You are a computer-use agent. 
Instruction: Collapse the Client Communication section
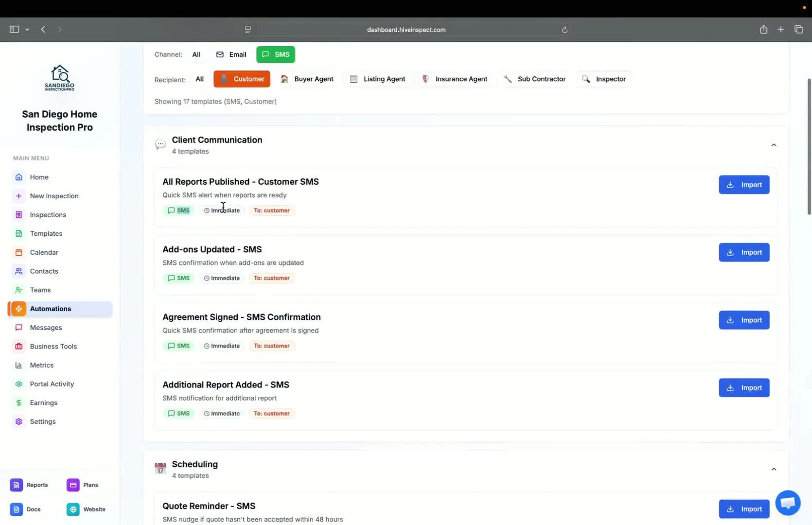click(774, 144)
